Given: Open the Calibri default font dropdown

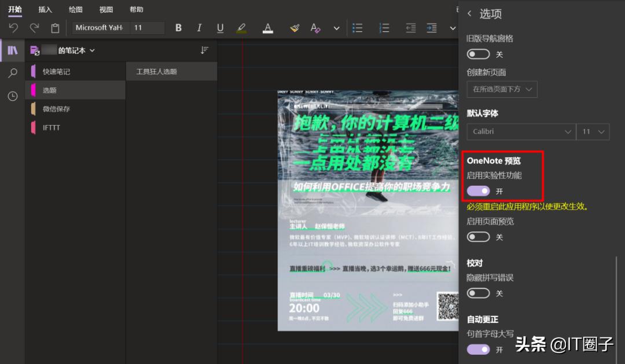Looking at the screenshot, I should [520, 131].
